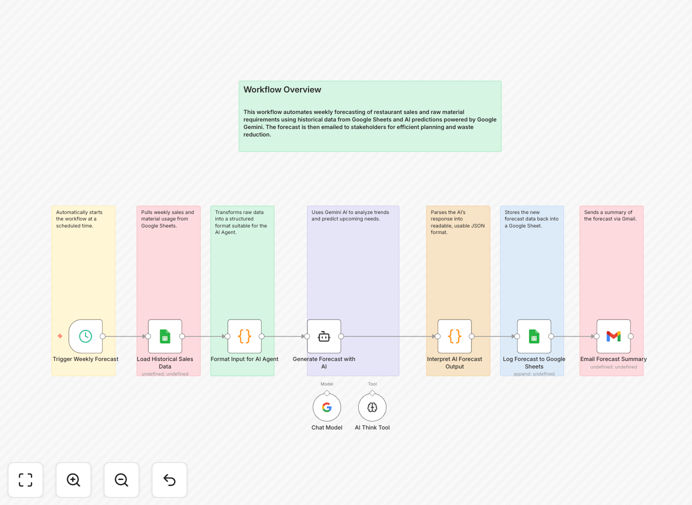
Task: Open the Log Forecast to Google Sheets node
Action: pos(534,336)
